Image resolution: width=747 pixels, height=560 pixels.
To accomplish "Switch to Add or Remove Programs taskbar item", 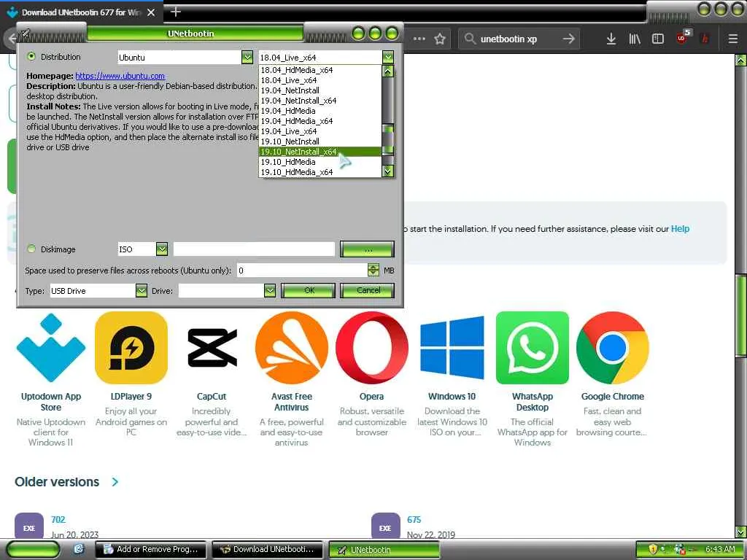I will [151, 550].
